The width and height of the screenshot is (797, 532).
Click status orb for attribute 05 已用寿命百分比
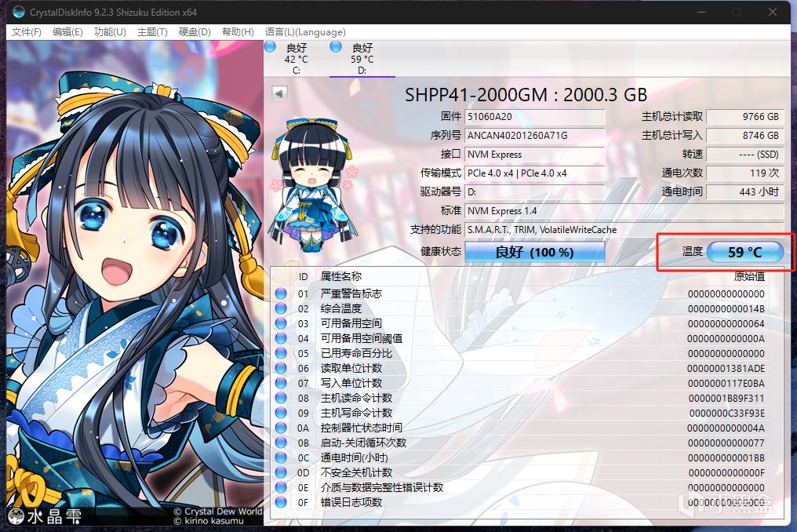[x=281, y=353]
